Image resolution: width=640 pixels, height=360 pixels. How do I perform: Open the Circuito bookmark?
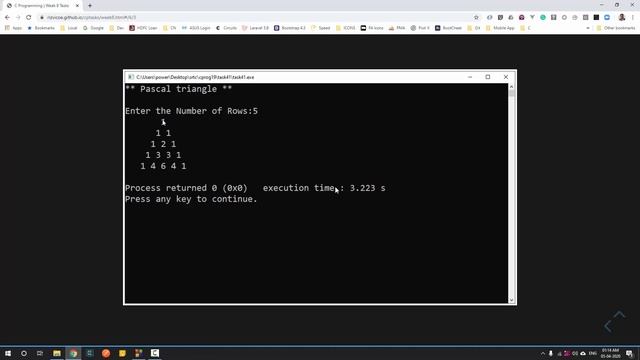226,28
